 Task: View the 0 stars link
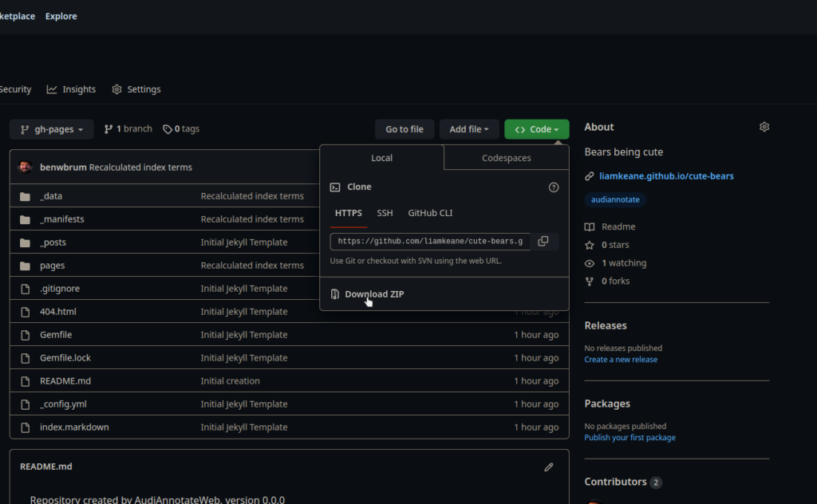tap(607, 245)
